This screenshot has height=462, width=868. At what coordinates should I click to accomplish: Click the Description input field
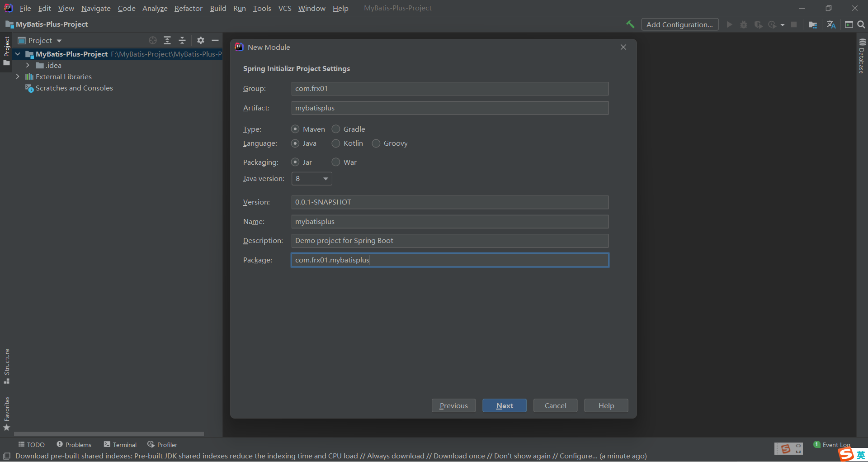[450, 241]
